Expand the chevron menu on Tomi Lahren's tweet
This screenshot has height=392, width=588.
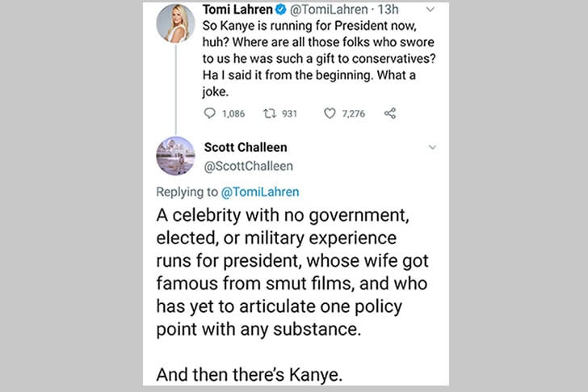tap(432, 11)
